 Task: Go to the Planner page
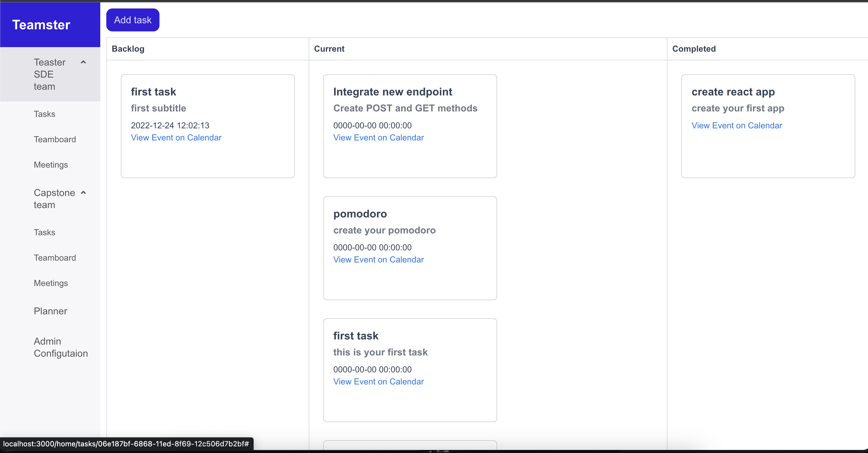coord(50,311)
